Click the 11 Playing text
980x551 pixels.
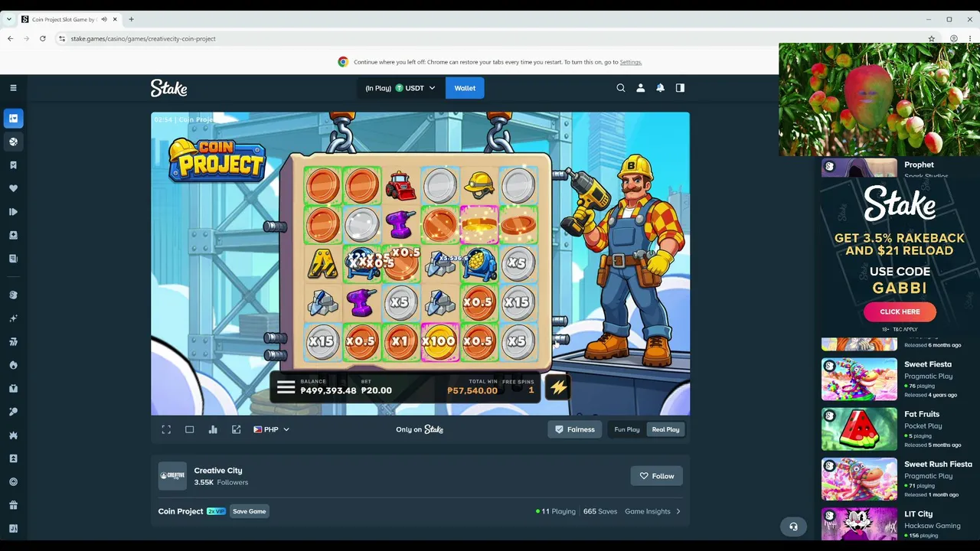click(x=556, y=511)
